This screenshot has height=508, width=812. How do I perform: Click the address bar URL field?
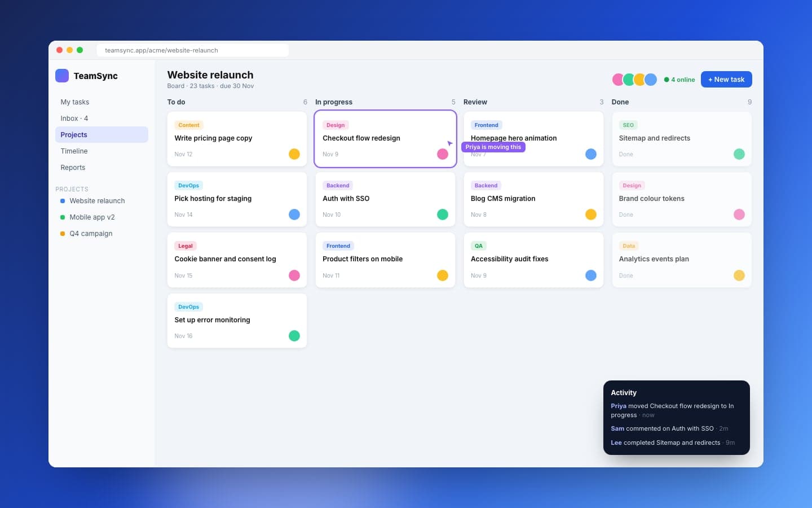tap(193, 50)
